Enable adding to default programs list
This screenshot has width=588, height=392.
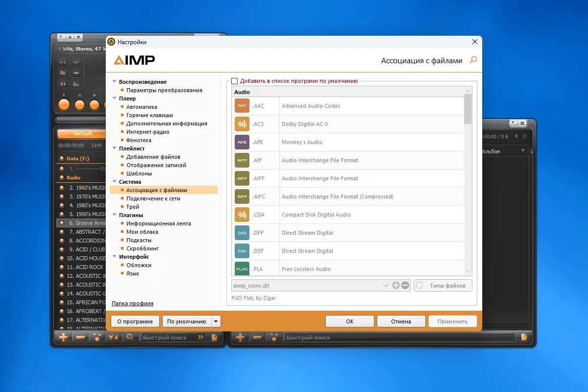coord(234,81)
